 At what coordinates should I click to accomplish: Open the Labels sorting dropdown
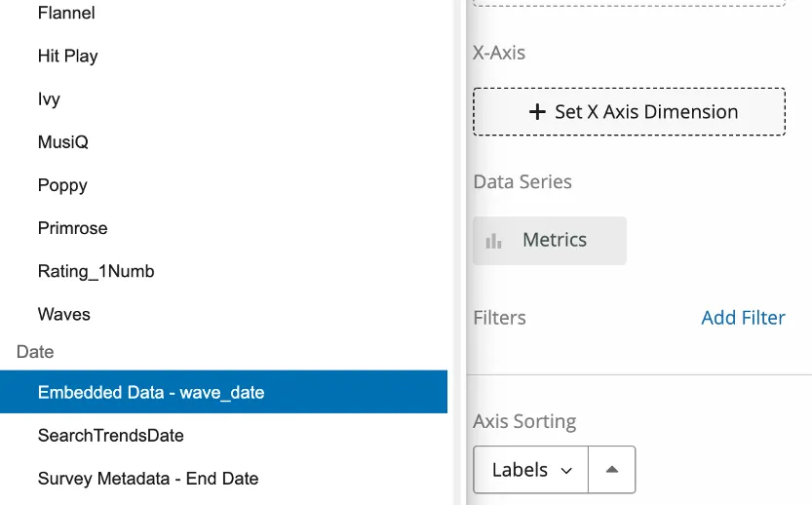coord(530,470)
